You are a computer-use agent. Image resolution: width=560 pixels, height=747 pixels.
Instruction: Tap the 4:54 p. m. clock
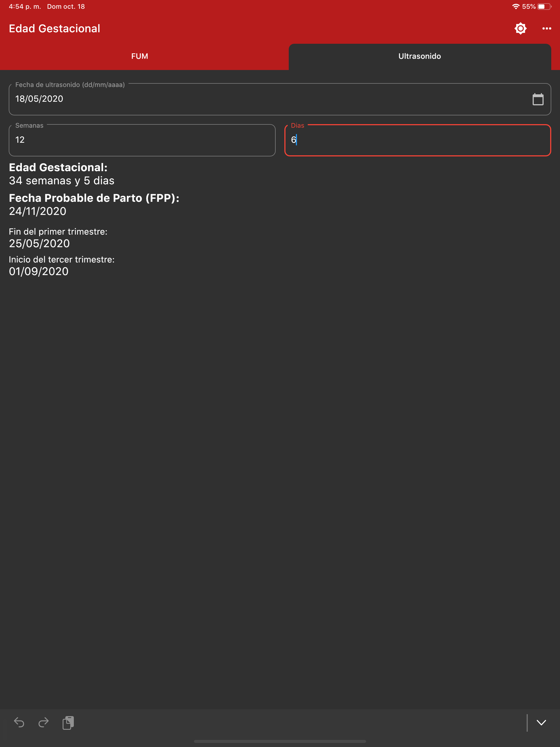[x=25, y=6]
